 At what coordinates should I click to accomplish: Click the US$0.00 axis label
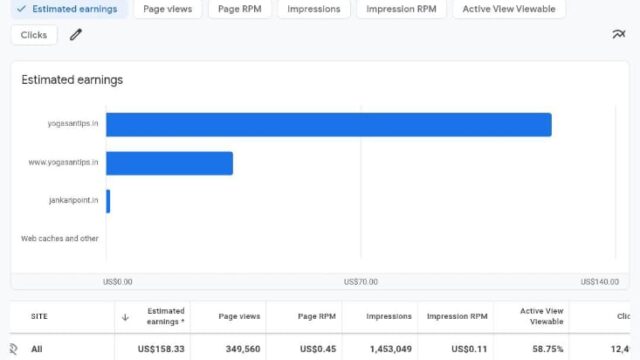point(118,282)
